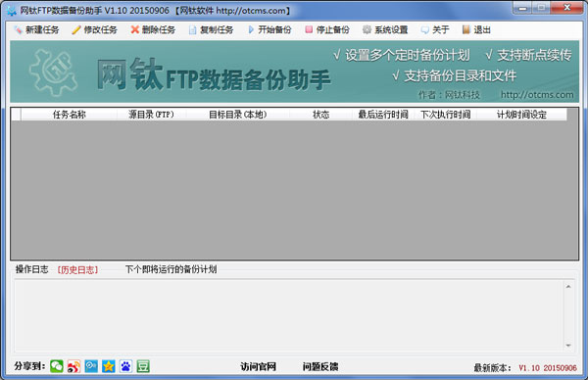
Task: Select 复制任务 in the toolbar
Action: [x=211, y=29]
